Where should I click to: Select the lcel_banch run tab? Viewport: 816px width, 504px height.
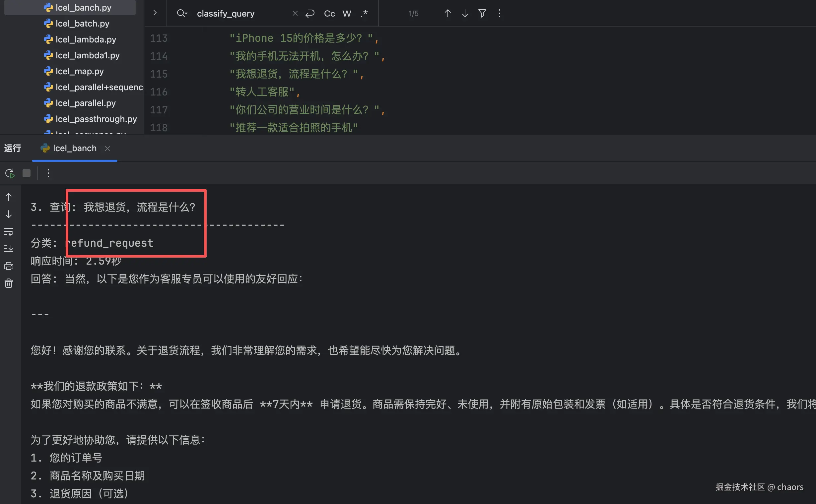tap(74, 148)
